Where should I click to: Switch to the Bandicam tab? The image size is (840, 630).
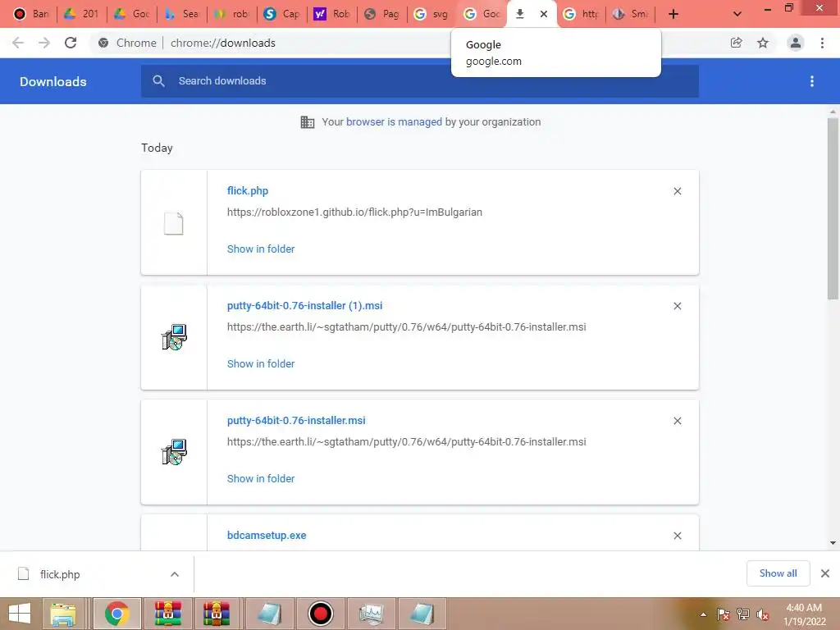[30, 14]
